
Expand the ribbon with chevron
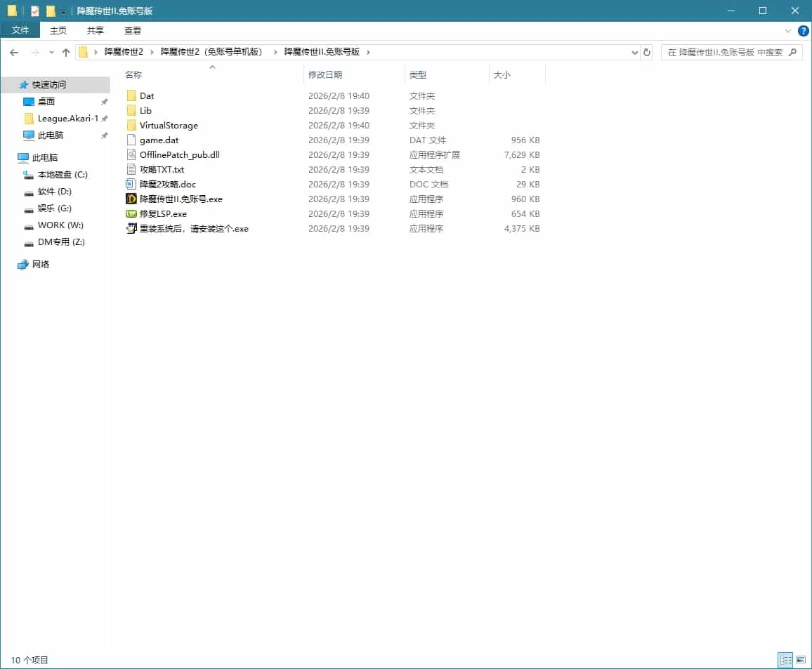point(787,30)
